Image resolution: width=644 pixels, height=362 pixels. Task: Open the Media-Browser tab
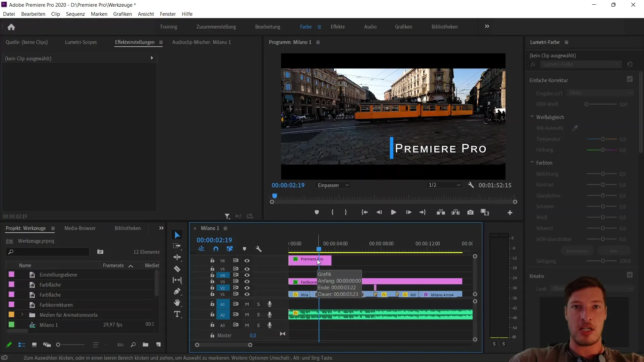click(80, 228)
